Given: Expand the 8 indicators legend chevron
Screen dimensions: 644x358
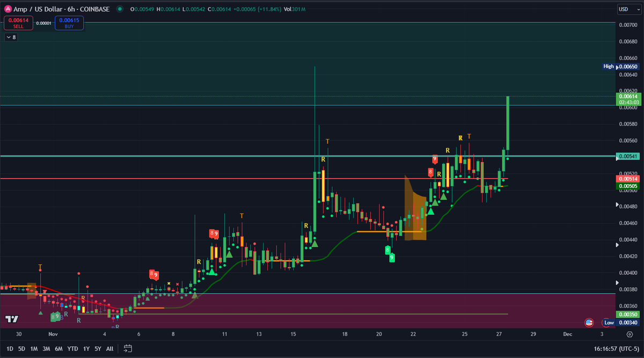Looking at the screenshot, I should [x=11, y=37].
